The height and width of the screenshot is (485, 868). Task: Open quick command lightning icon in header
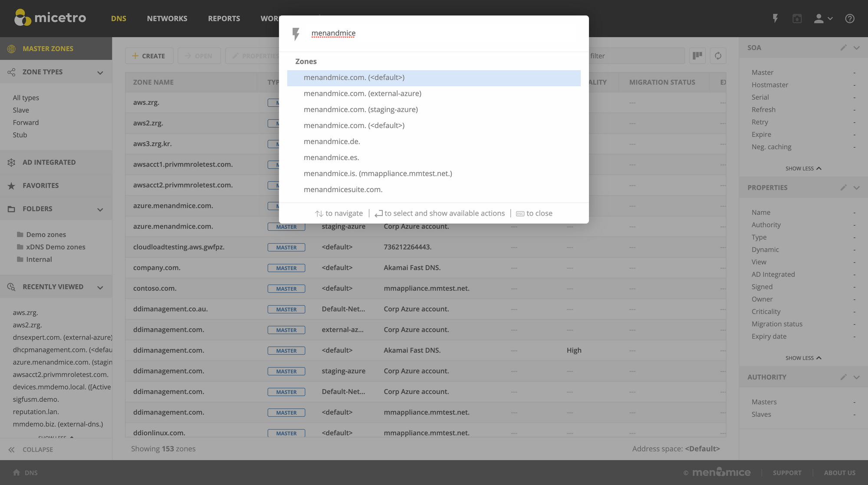coord(775,18)
